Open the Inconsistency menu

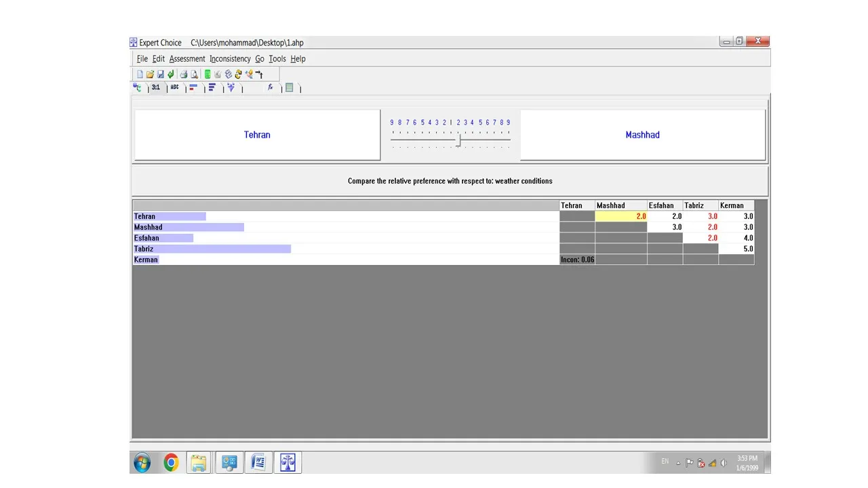click(230, 59)
